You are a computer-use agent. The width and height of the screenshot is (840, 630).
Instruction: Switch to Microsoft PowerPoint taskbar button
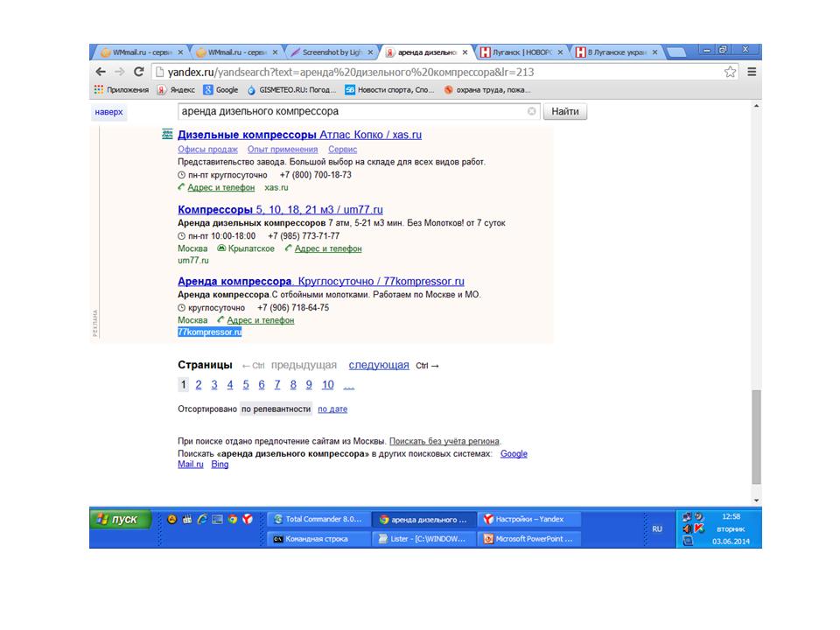click(528, 539)
